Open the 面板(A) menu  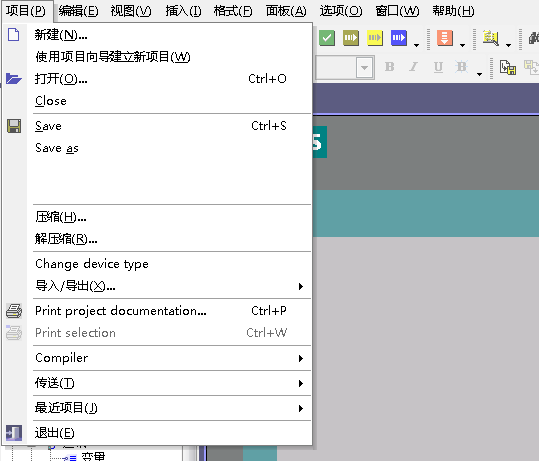click(286, 11)
